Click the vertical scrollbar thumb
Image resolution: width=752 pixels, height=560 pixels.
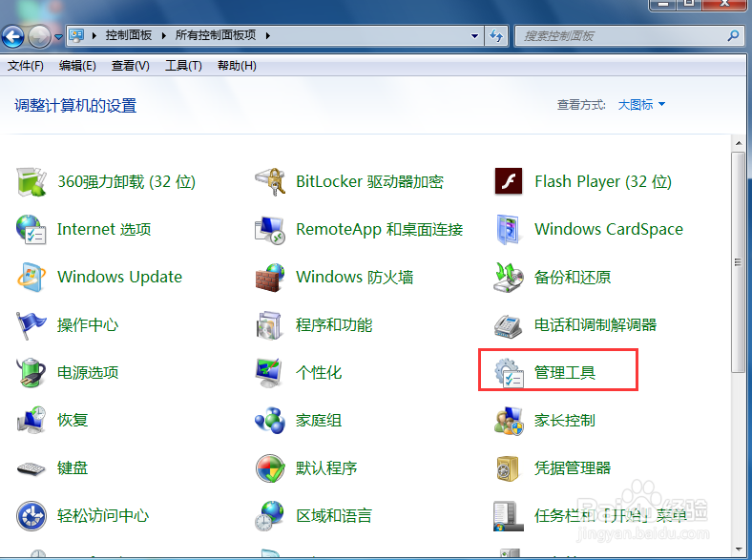[738, 261]
